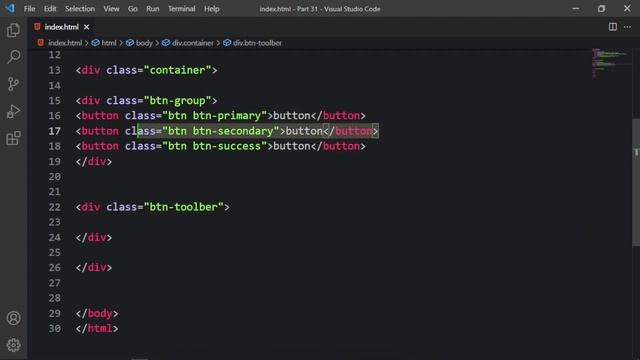Open the Terminal menu

click(182, 9)
